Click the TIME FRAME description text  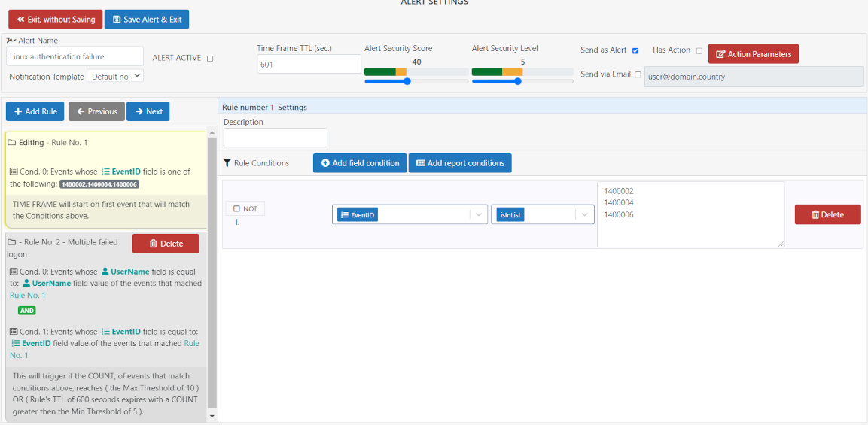click(x=101, y=210)
